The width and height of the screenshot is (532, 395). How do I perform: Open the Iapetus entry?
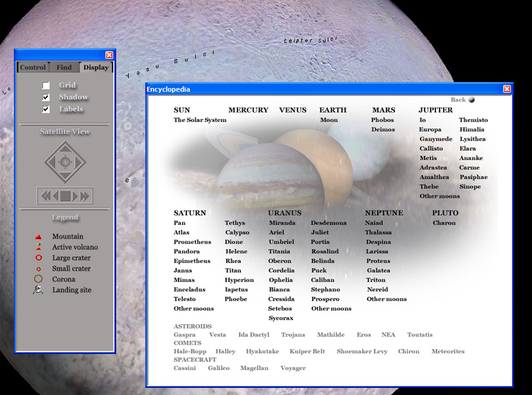tap(236, 290)
